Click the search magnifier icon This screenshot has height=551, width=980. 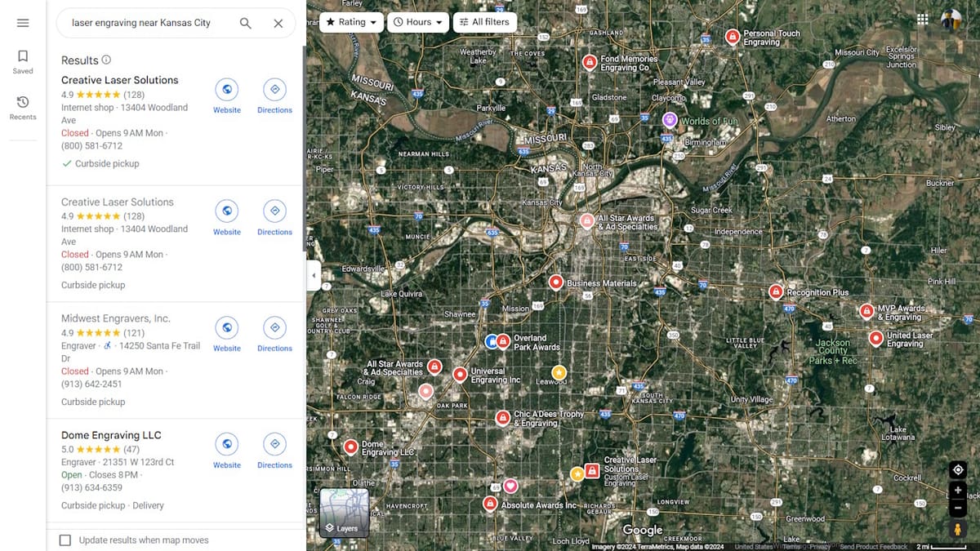[245, 23]
